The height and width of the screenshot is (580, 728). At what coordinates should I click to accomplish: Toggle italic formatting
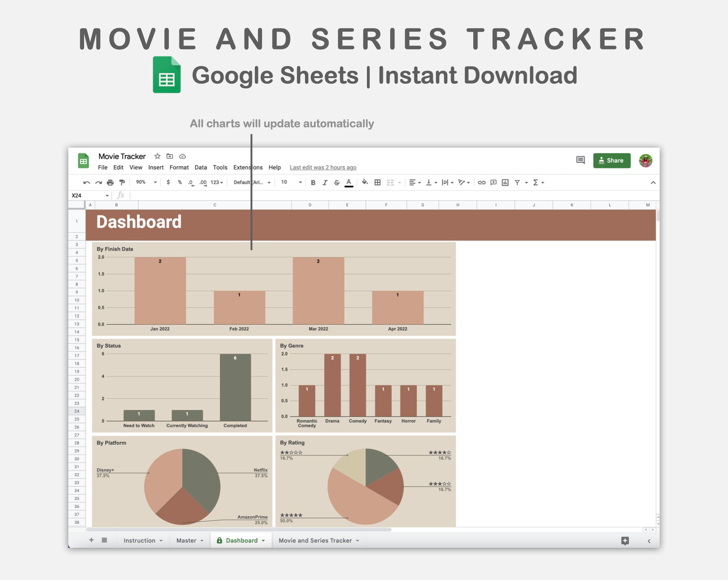(325, 182)
